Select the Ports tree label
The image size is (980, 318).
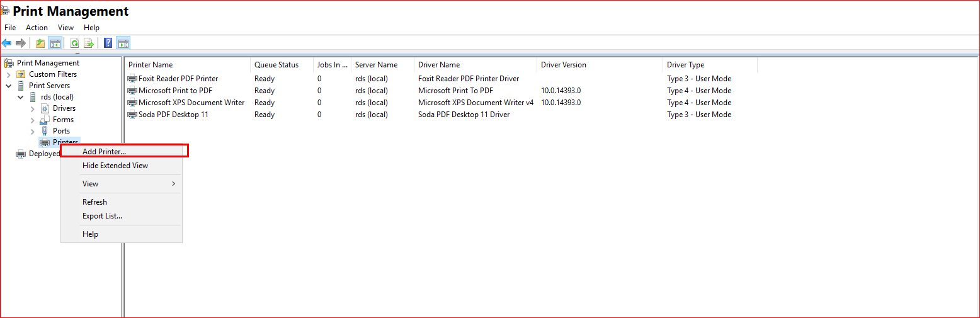[61, 131]
